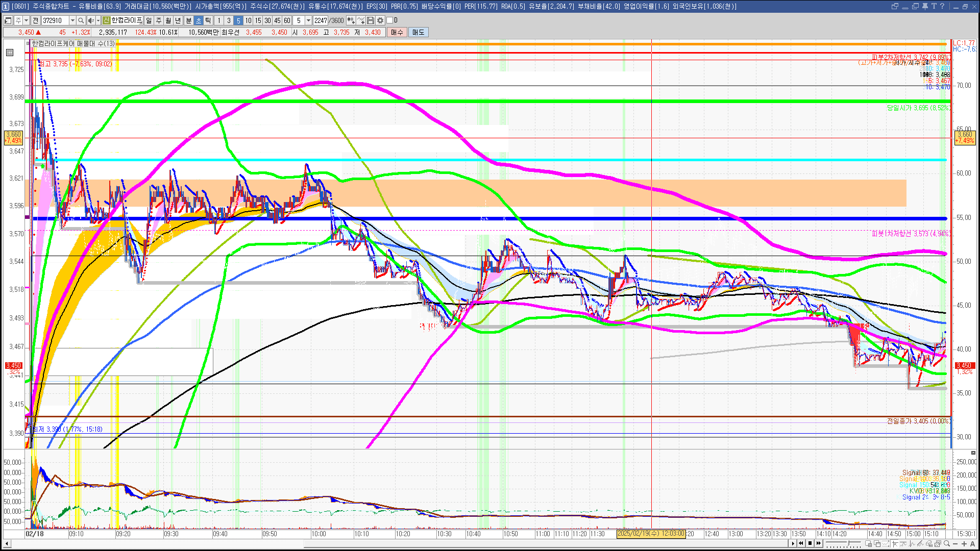
Task: Click the stock search magnifier icon
Action: tap(81, 20)
